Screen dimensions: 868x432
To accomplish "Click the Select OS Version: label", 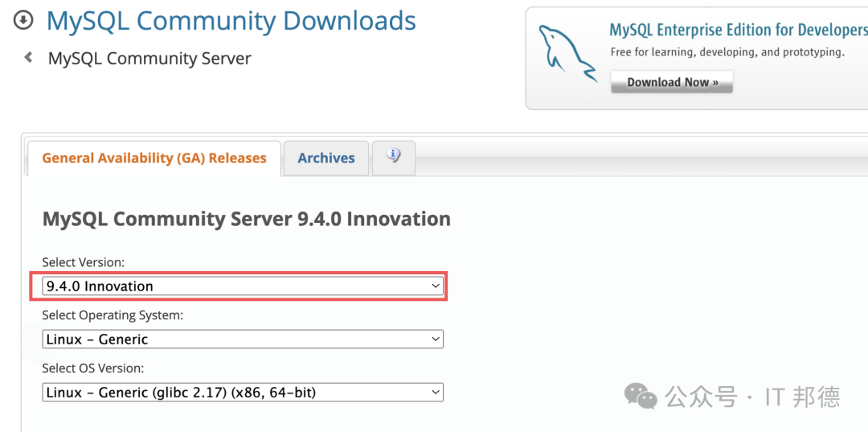I will 93,368.
